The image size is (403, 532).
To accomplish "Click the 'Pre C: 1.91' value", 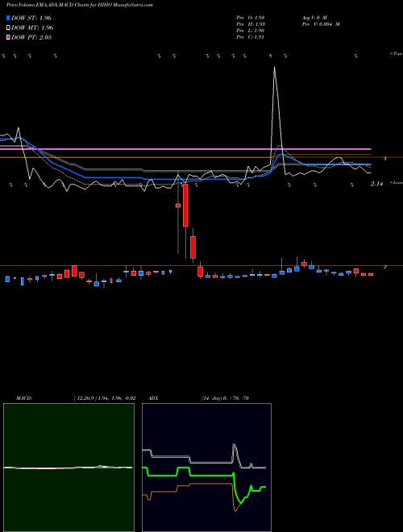I will pos(251,37).
